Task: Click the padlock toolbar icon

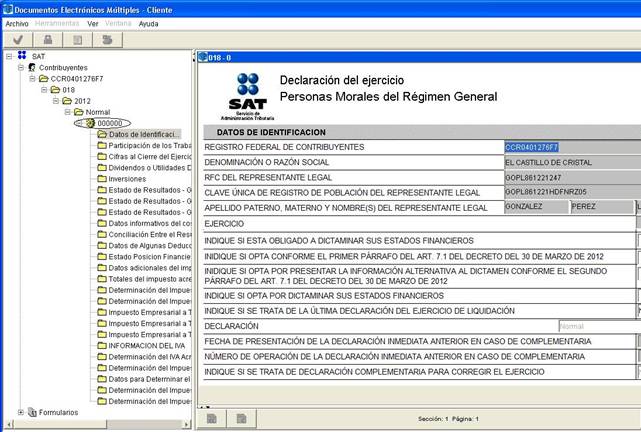Action: [48, 40]
